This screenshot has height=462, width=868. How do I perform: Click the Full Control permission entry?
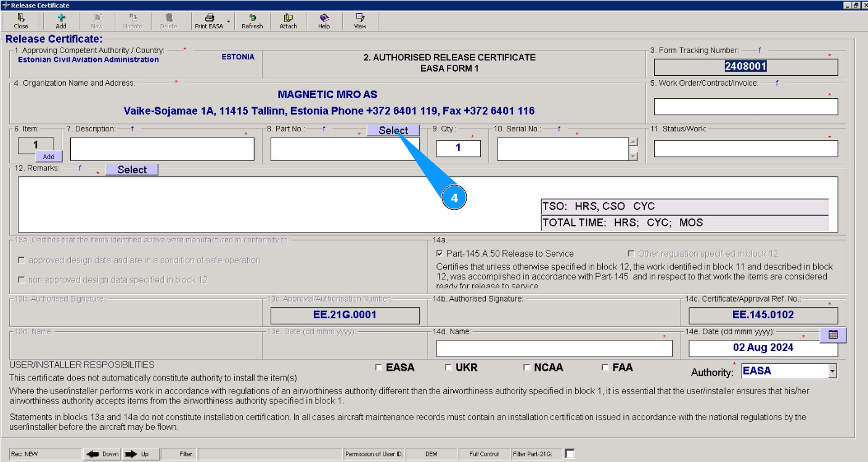[x=484, y=454]
